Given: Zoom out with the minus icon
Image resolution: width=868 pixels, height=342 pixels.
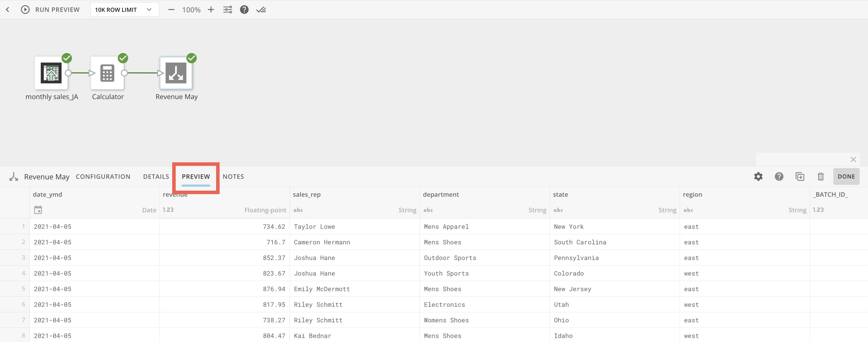Looking at the screenshot, I should point(171,10).
